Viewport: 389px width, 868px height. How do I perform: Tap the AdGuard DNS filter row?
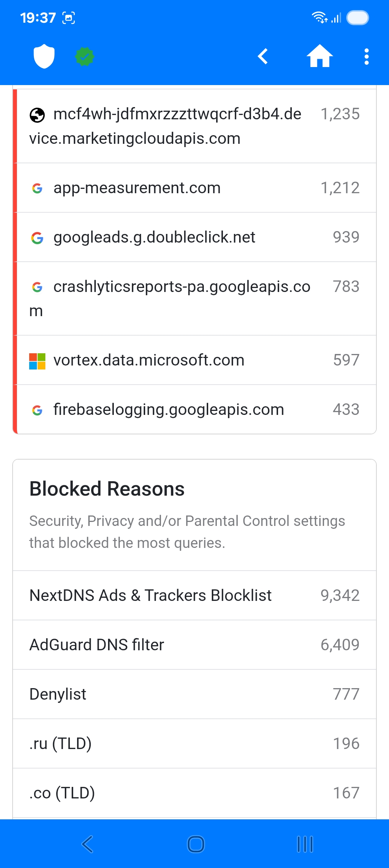pos(194,645)
